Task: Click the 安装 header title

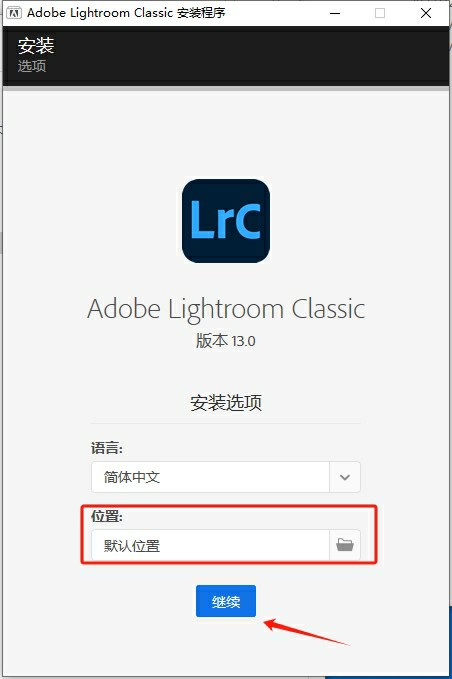Action: (x=36, y=45)
